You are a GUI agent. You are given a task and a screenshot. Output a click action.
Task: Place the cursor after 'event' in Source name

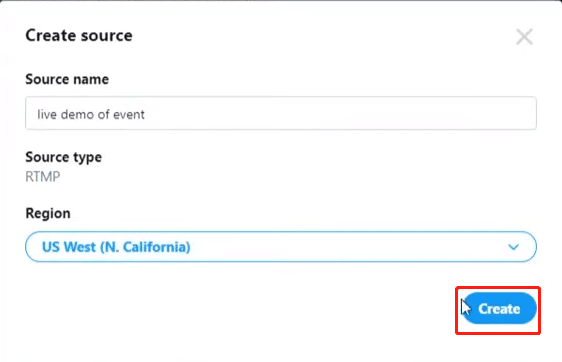coord(146,114)
